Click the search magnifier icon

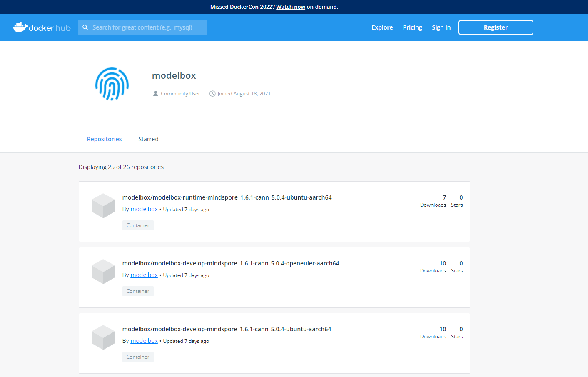coord(85,27)
